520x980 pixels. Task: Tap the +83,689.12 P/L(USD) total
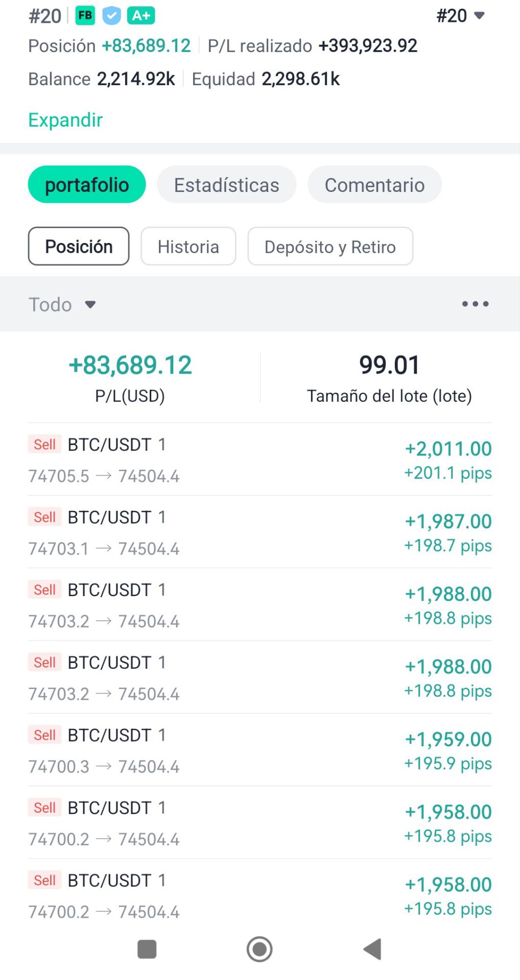tap(130, 365)
